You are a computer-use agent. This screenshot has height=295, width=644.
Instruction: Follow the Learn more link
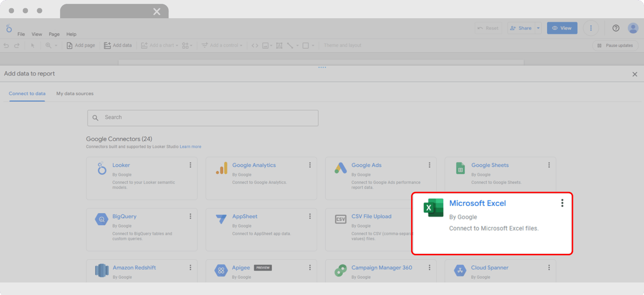pos(190,147)
